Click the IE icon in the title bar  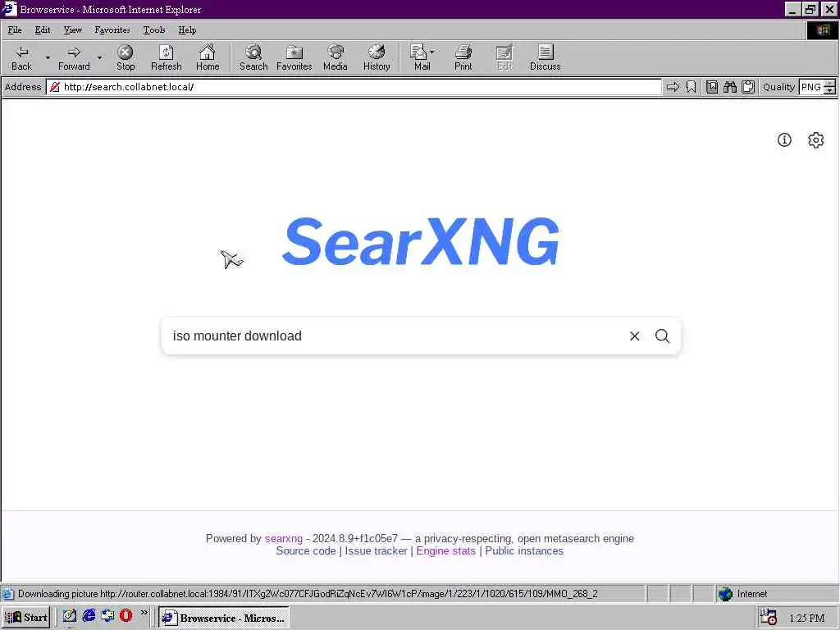coord(9,9)
